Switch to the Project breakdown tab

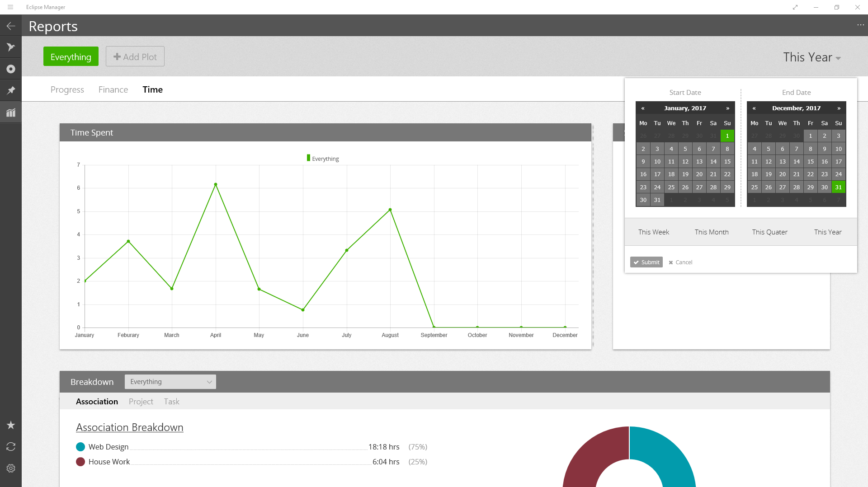[x=141, y=402]
